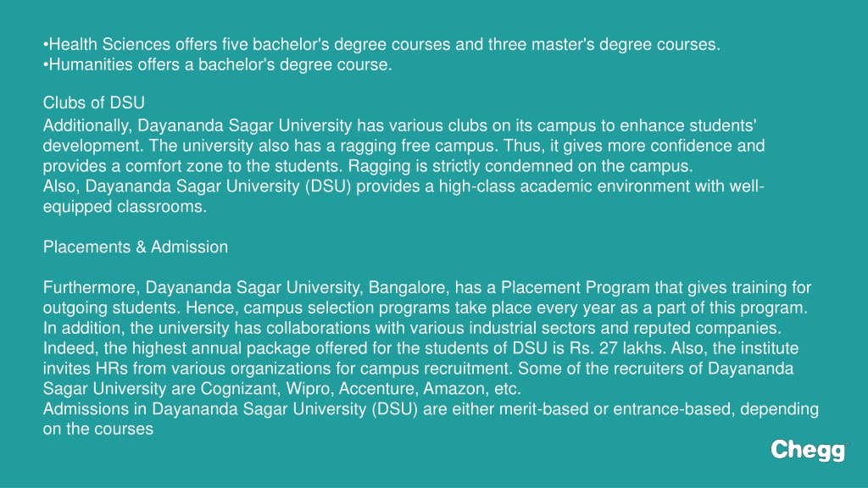Click the phrase 'three master's degree courses'
Image resolution: width=868 pixels, height=488 pixels.
point(604,44)
